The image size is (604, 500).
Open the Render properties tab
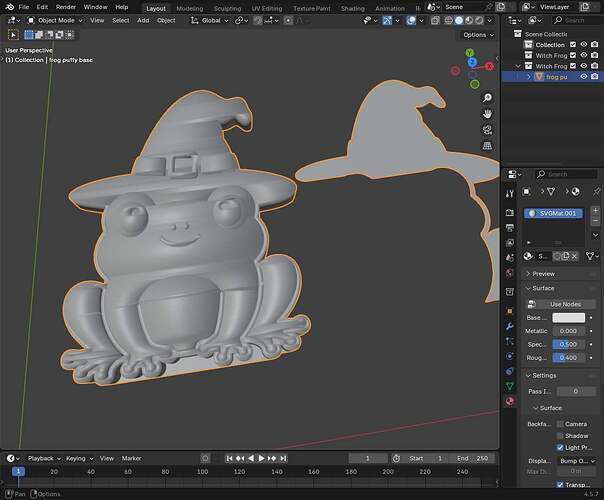pos(510,213)
